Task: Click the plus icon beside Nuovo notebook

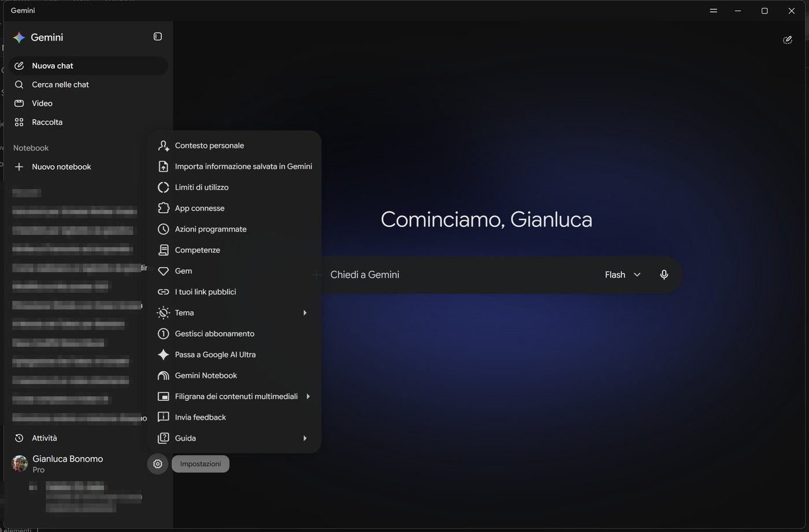Action: (x=19, y=167)
